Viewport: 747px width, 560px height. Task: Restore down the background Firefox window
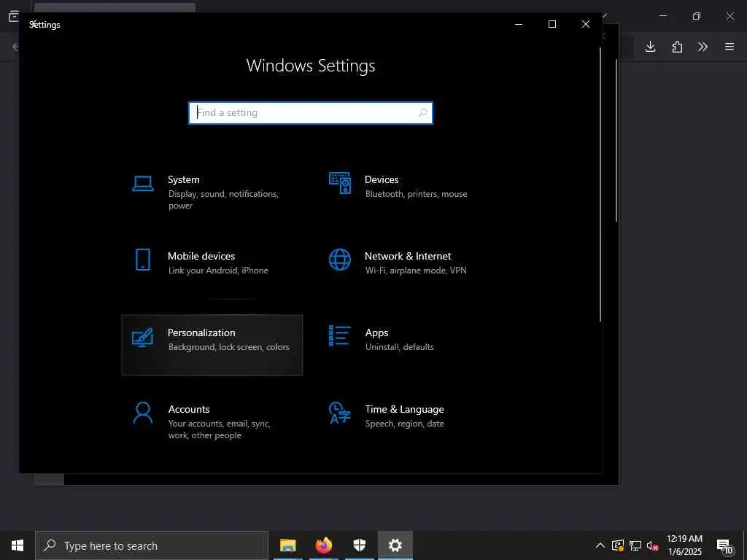coord(697,16)
